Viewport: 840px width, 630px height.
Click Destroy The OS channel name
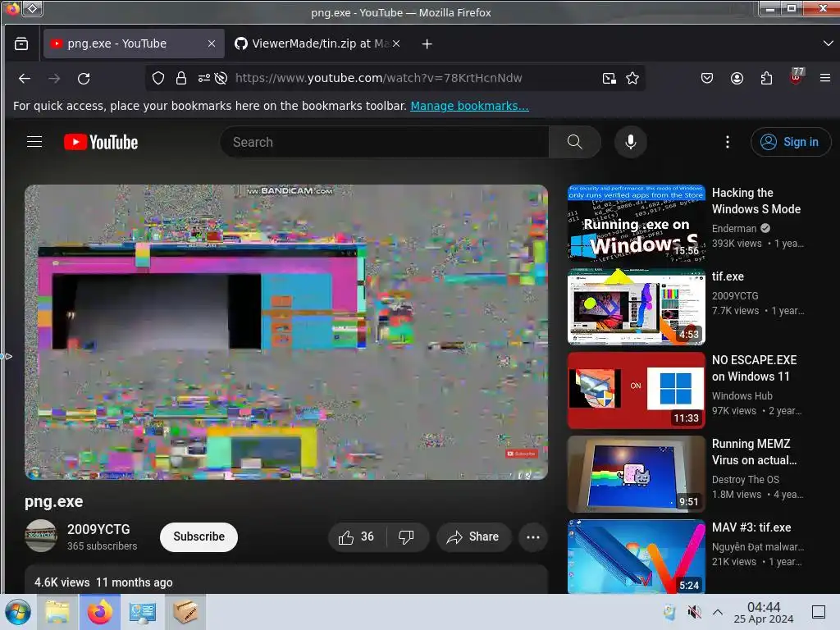745,479
